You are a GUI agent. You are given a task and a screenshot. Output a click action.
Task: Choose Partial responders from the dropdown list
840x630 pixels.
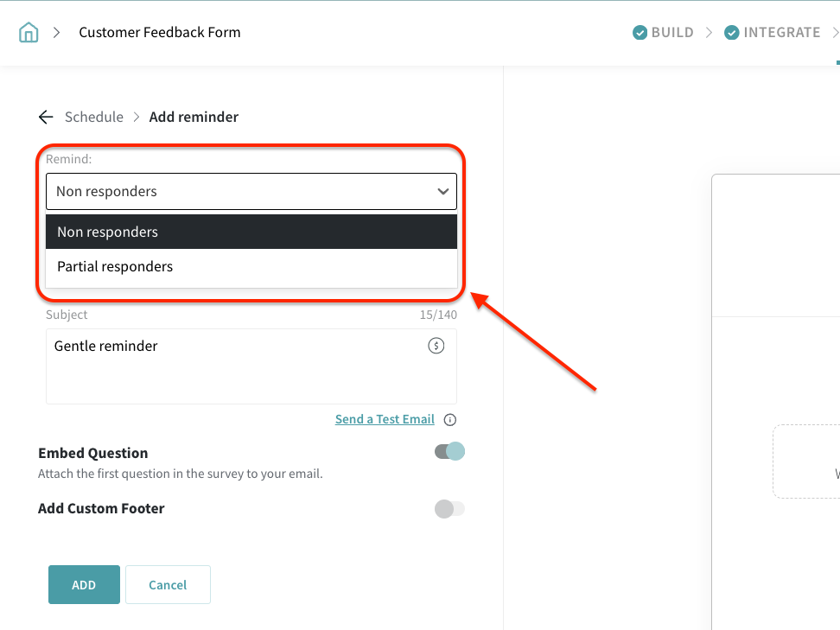coord(251,266)
